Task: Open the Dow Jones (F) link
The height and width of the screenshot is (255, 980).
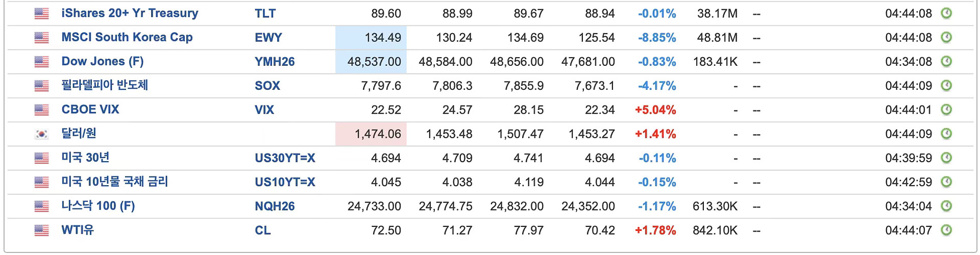Action: [x=103, y=62]
